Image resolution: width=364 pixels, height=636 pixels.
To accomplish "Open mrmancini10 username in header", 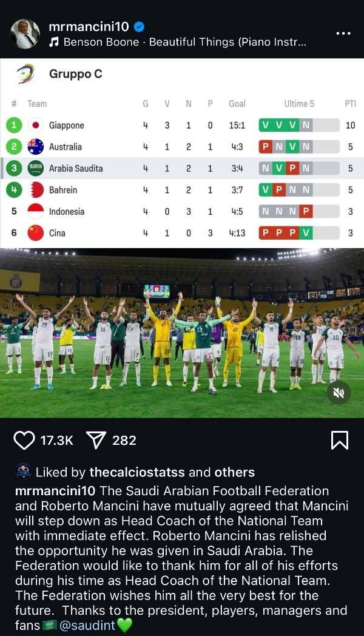I will click(89, 27).
